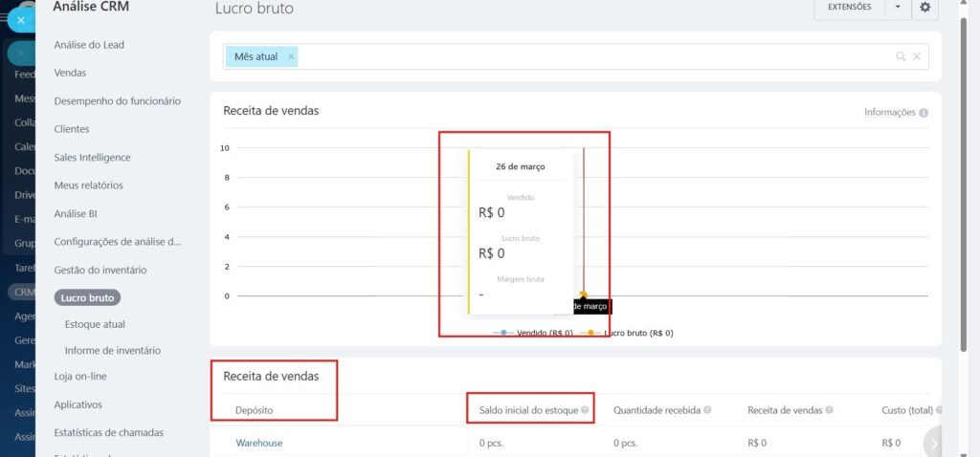
Task: Open the settings gear icon
Action: click(925, 8)
